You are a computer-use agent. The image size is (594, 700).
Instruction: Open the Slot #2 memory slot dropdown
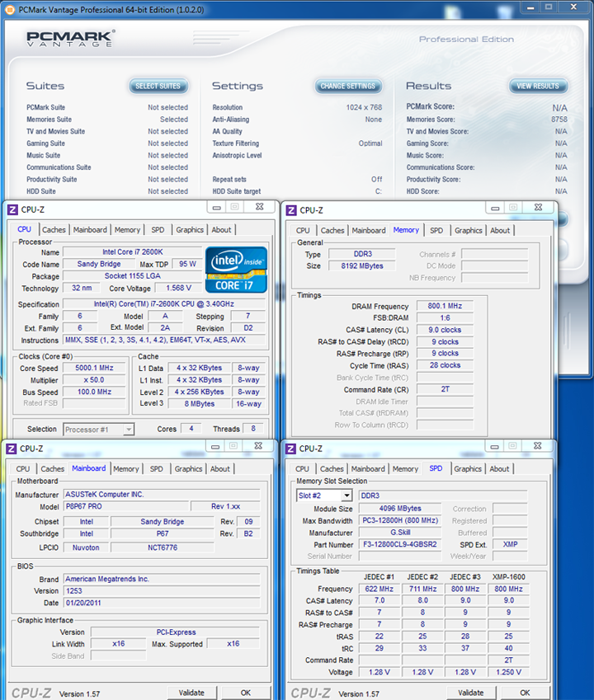(x=346, y=496)
